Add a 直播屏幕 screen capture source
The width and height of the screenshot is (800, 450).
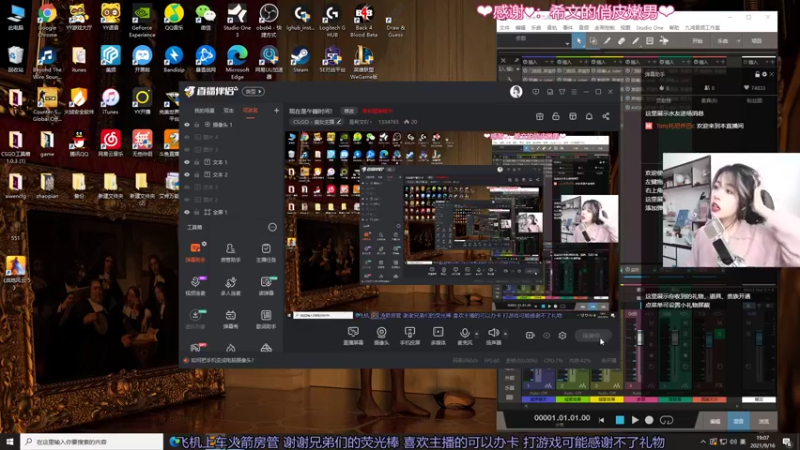[353, 336]
